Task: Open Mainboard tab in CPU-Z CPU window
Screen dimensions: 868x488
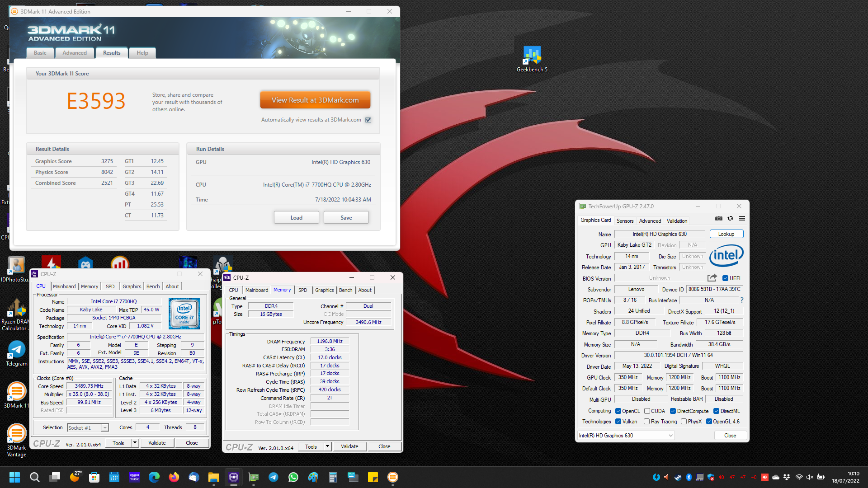Action: (x=64, y=286)
